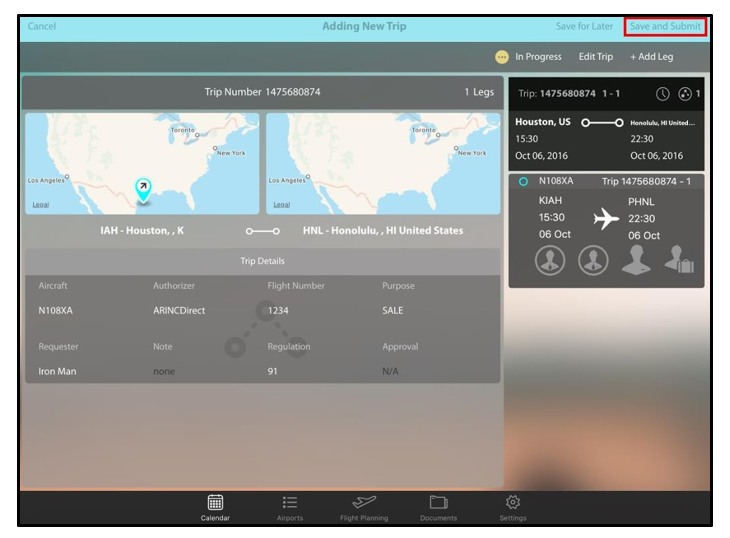Click the clock icon in trip summary
730x538 pixels.
(x=663, y=94)
